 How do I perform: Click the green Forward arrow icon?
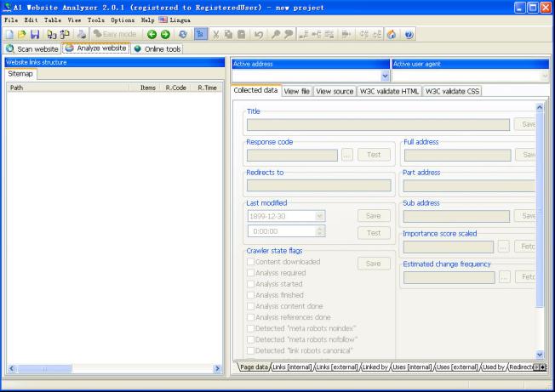point(165,34)
